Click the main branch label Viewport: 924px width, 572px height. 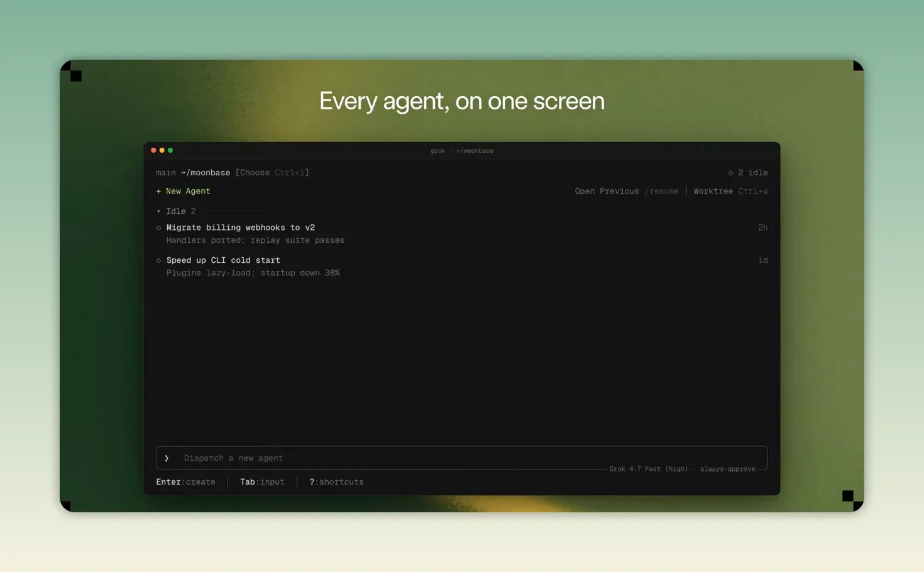[166, 173]
